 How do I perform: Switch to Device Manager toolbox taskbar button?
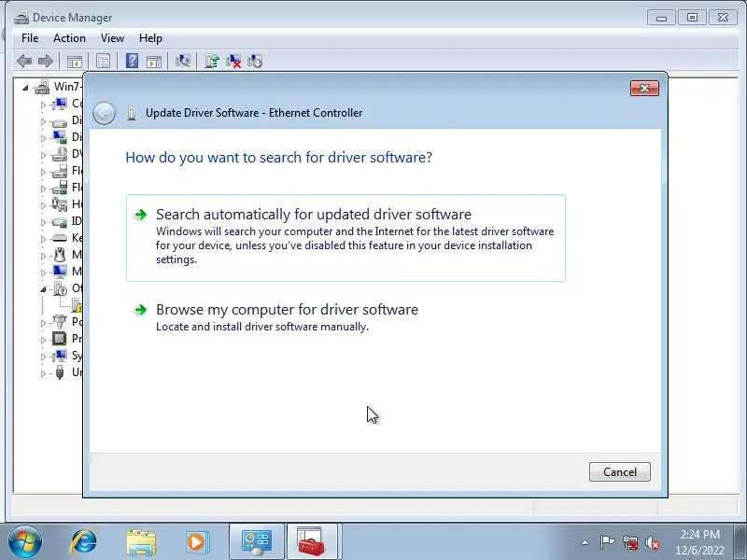click(312, 542)
